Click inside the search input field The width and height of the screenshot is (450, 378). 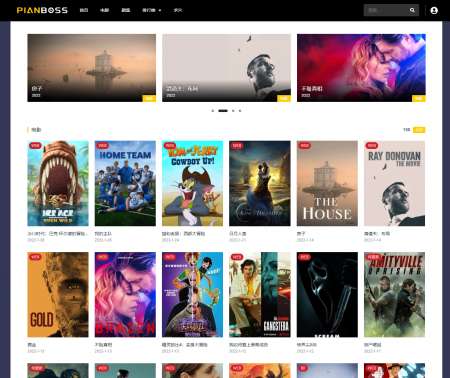(387, 10)
